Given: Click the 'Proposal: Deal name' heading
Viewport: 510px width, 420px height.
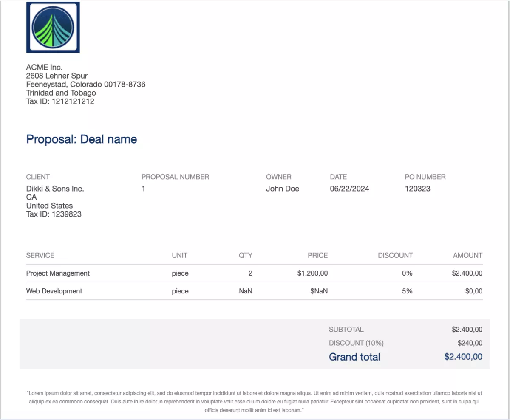Looking at the screenshot, I should coord(82,139).
